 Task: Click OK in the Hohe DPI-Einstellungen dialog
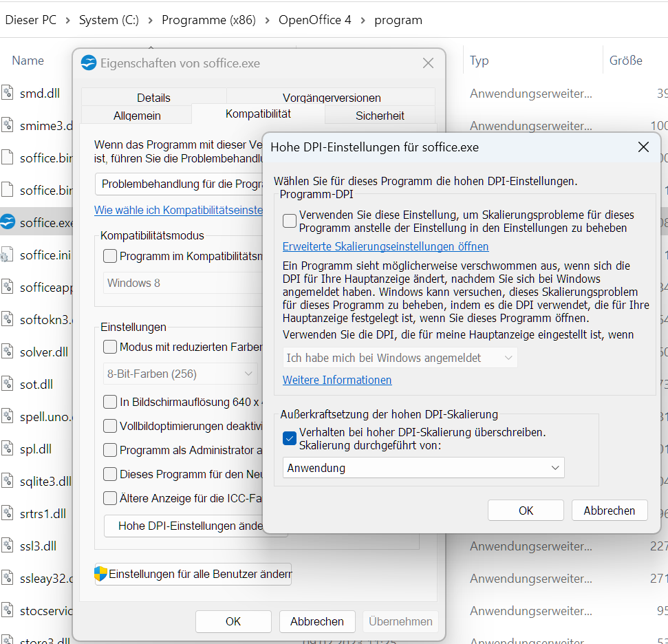tap(526, 511)
